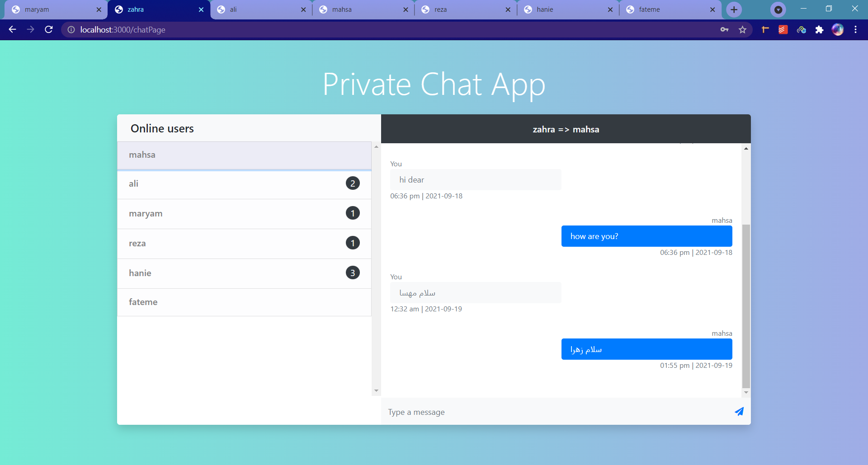
Task: Click the orange extension icon beside the star
Action: (x=765, y=29)
